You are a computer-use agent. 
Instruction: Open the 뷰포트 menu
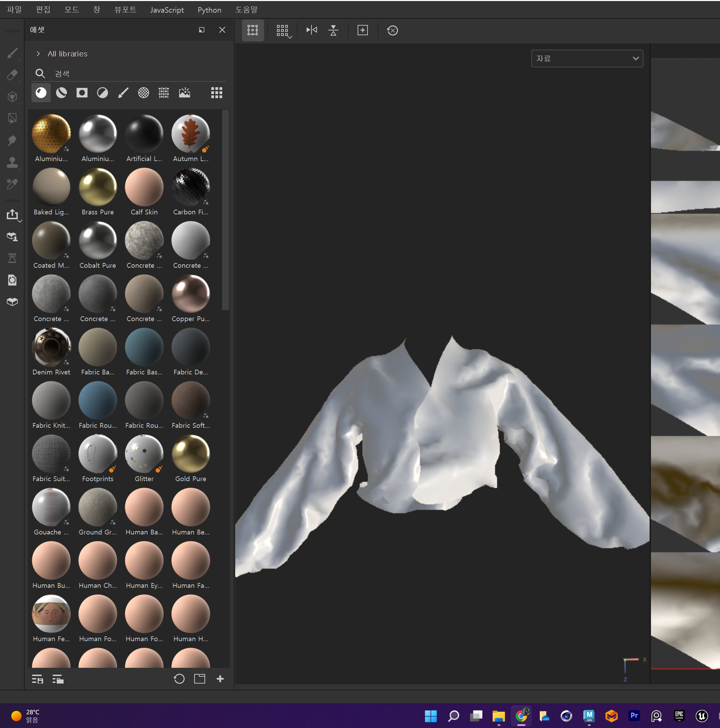[x=125, y=10]
